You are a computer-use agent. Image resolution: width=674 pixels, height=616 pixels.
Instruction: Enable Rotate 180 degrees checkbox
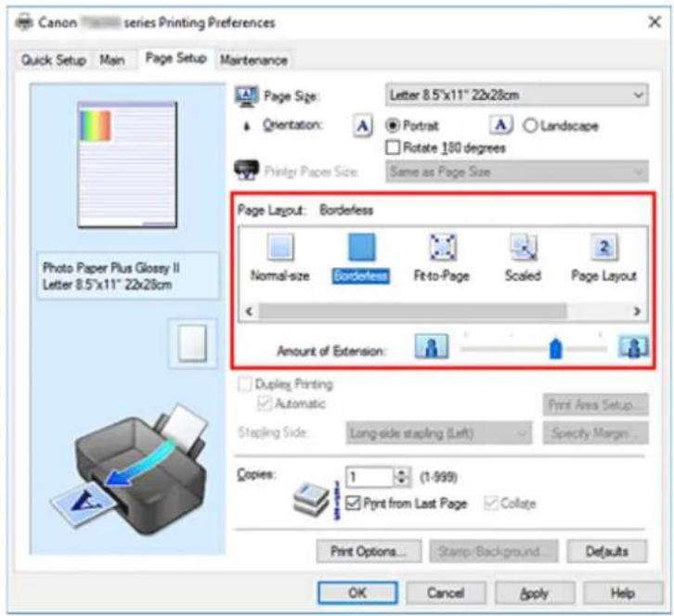pyautogui.click(x=393, y=148)
